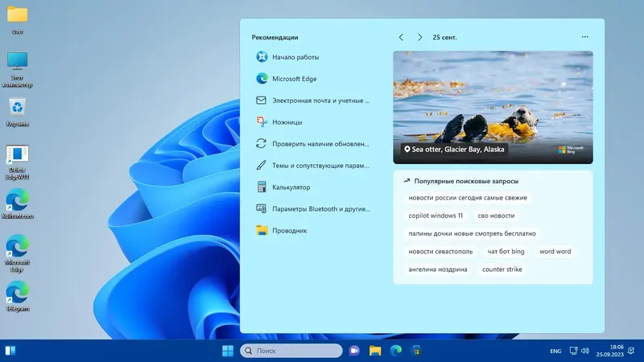The height and width of the screenshot is (362, 644).
Task: Open notifications bell icon in tray
Action: click(632, 351)
